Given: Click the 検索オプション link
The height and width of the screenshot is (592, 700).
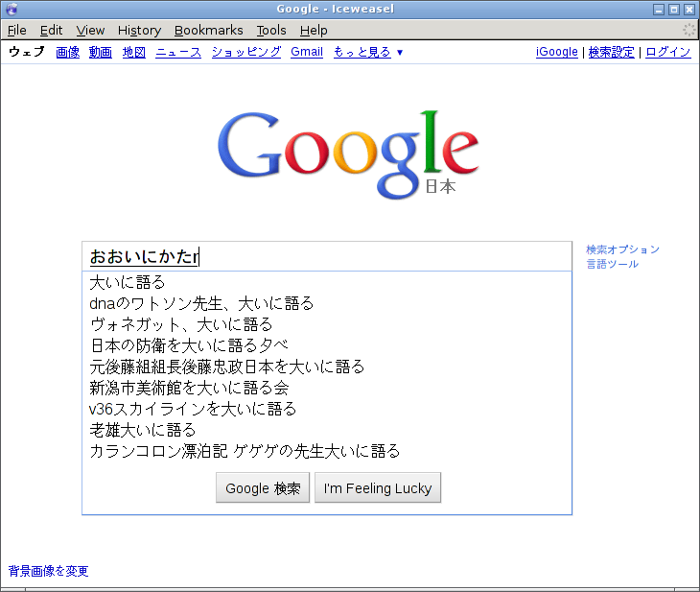Looking at the screenshot, I should point(622,249).
